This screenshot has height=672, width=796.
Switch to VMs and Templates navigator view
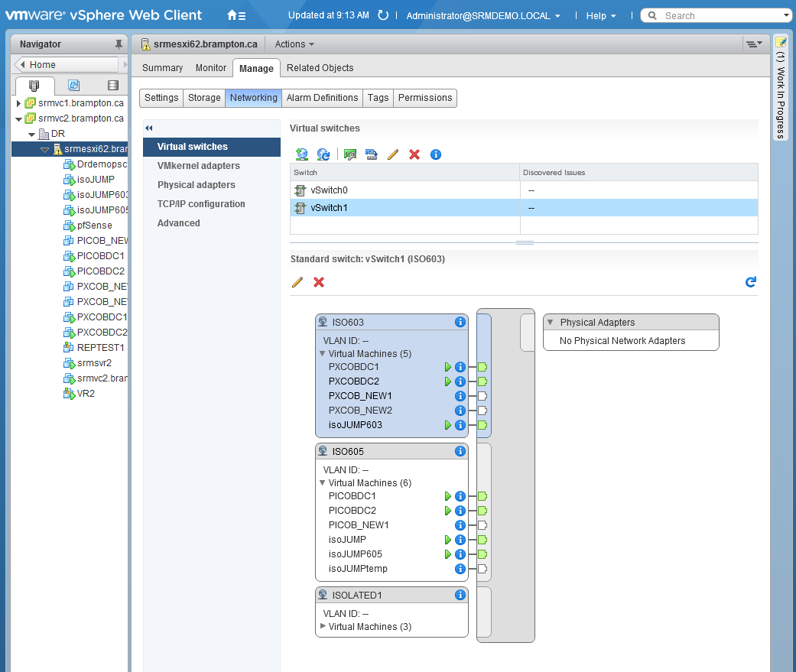pos(73,86)
